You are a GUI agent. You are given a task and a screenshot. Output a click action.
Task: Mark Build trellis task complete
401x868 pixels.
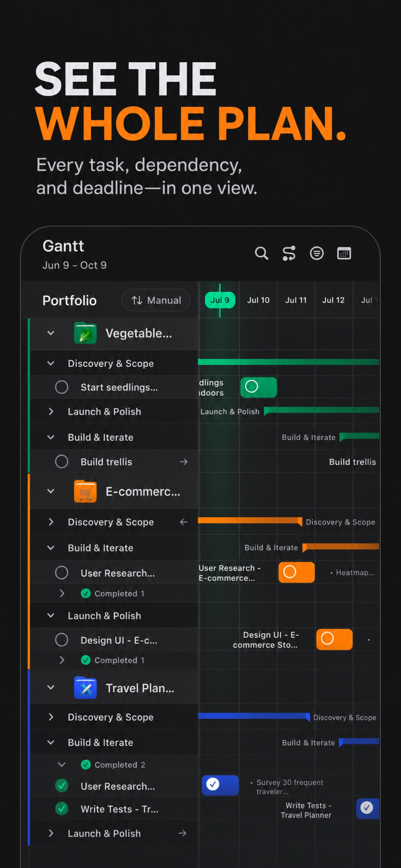point(62,461)
